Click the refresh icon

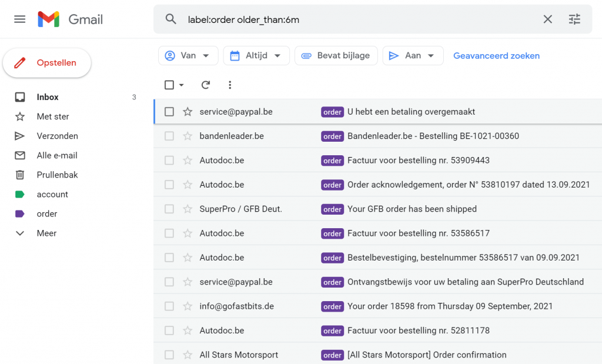206,85
